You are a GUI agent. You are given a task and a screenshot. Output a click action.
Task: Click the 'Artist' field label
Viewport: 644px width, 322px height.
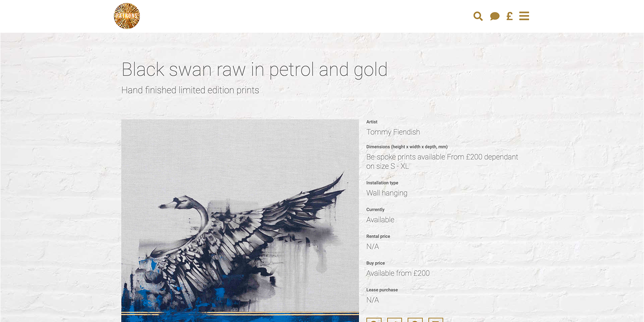(x=372, y=122)
